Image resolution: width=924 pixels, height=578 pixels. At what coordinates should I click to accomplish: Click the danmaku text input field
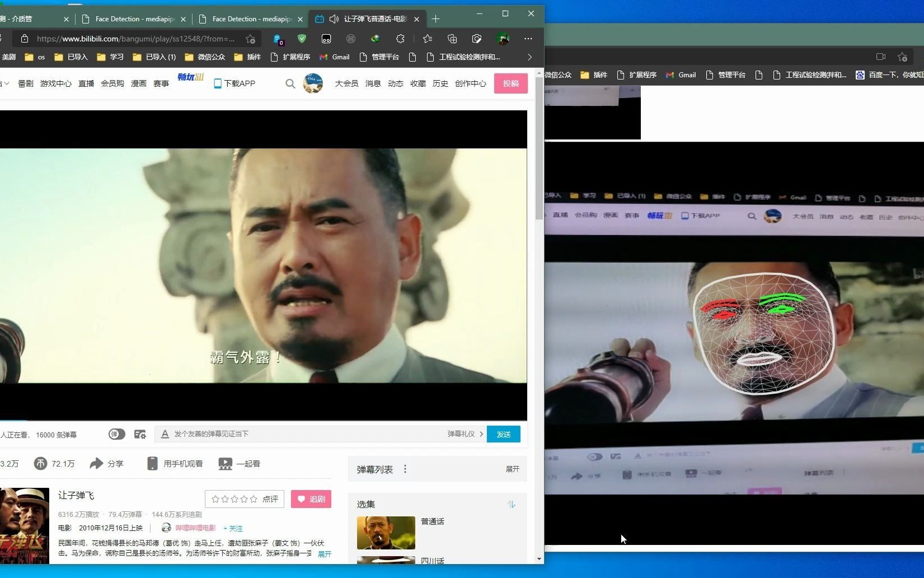tap(308, 434)
